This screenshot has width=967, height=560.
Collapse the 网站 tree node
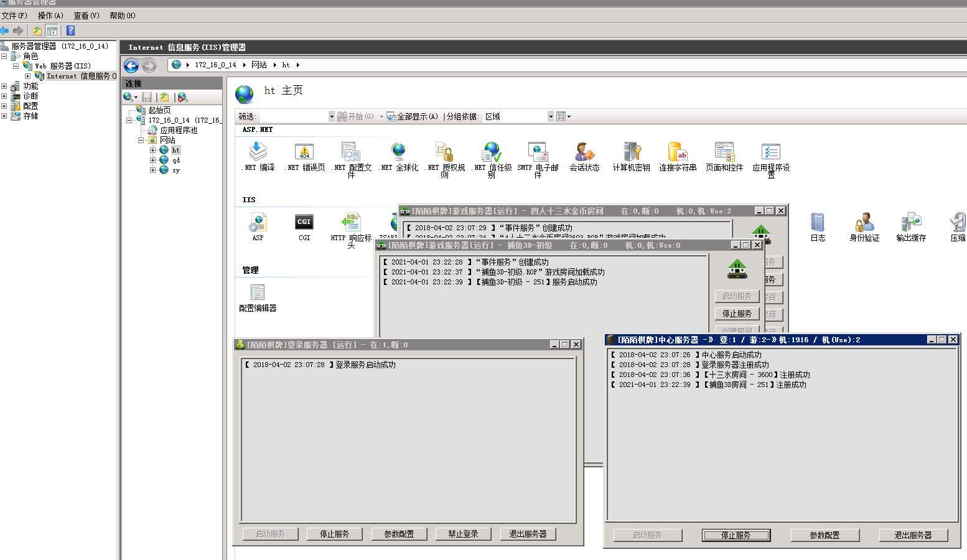click(141, 140)
